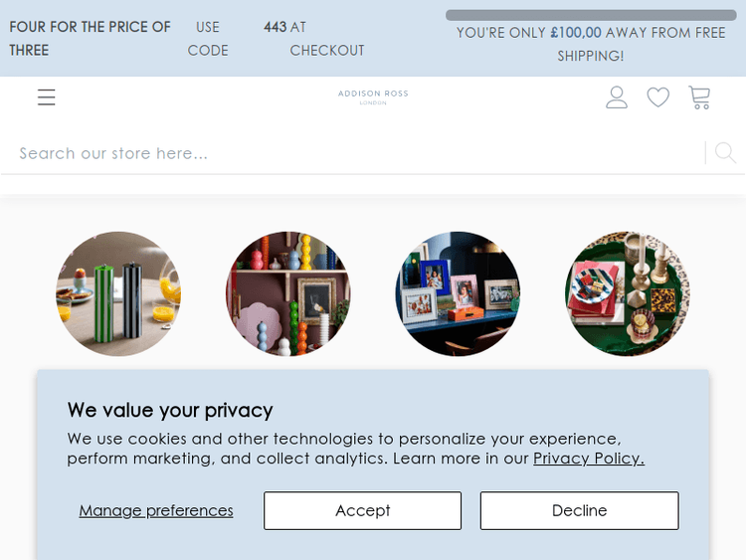The height and width of the screenshot is (560, 746).
Task: Click the free shipping progress bar
Action: click(x=591, y=15)
